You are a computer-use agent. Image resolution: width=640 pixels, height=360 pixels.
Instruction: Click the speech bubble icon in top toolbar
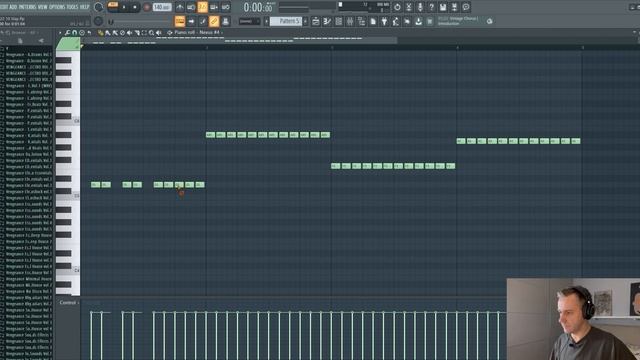466,7
